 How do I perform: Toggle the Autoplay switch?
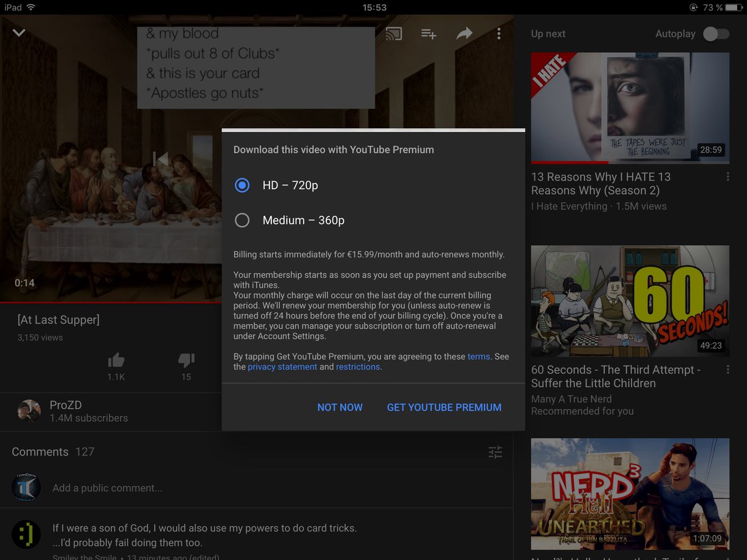(x=716, y=34)
